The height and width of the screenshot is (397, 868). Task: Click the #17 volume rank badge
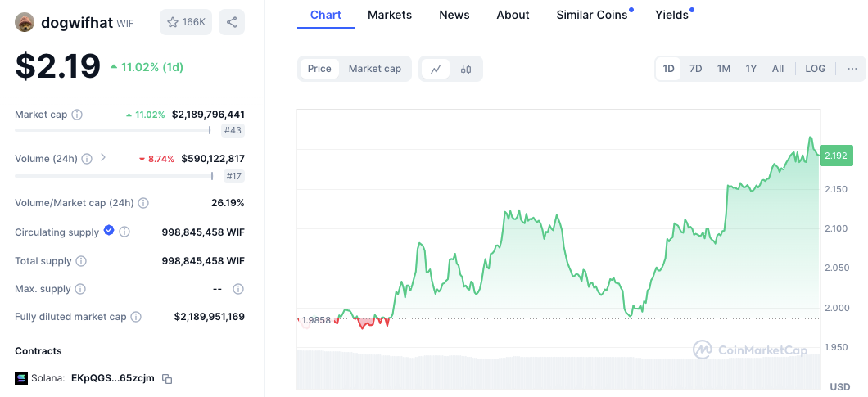233,176
